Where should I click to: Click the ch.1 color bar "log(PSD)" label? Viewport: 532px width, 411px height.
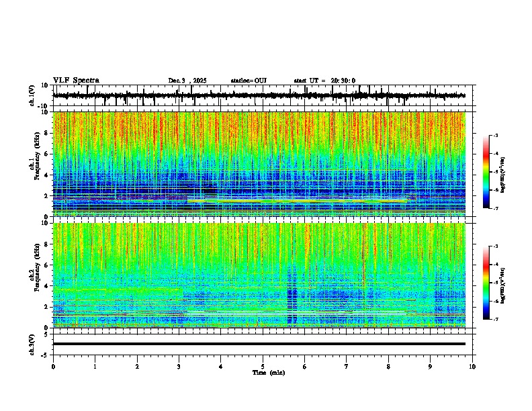[x=503, y=175]
